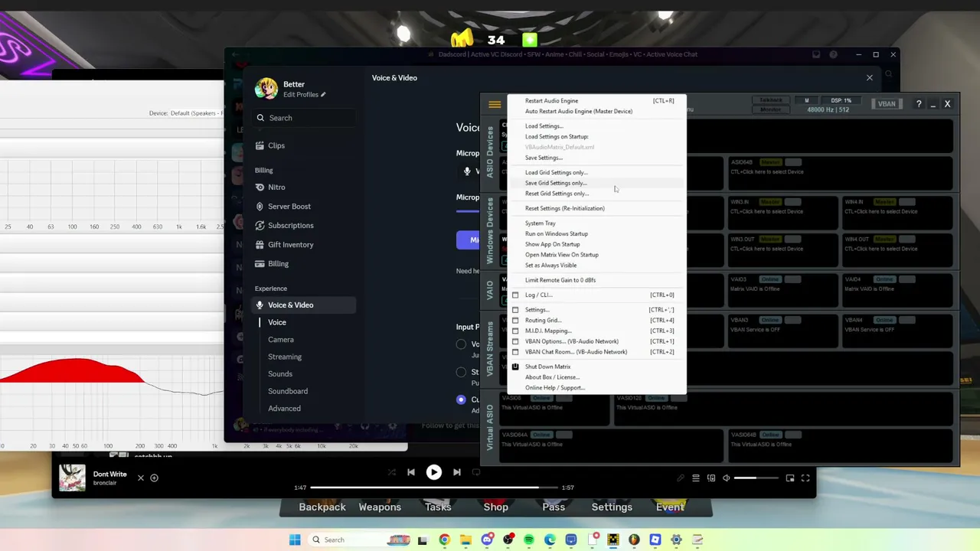
Task: Open VBAN Chat Room... entry
Action: (x=576, y=352)
